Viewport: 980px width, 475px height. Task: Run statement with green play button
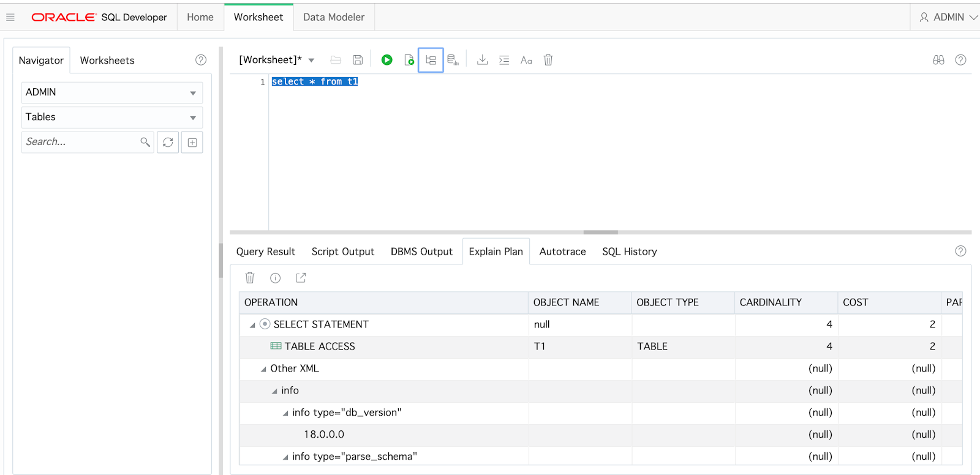pyautogui.click(x=386, y=60)
